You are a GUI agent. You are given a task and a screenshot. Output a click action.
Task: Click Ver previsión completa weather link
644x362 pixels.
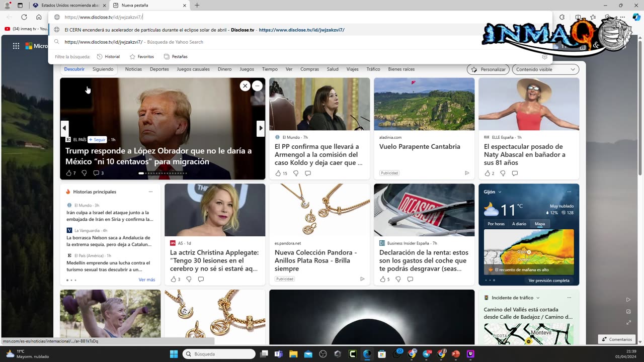tap(549, 281)
